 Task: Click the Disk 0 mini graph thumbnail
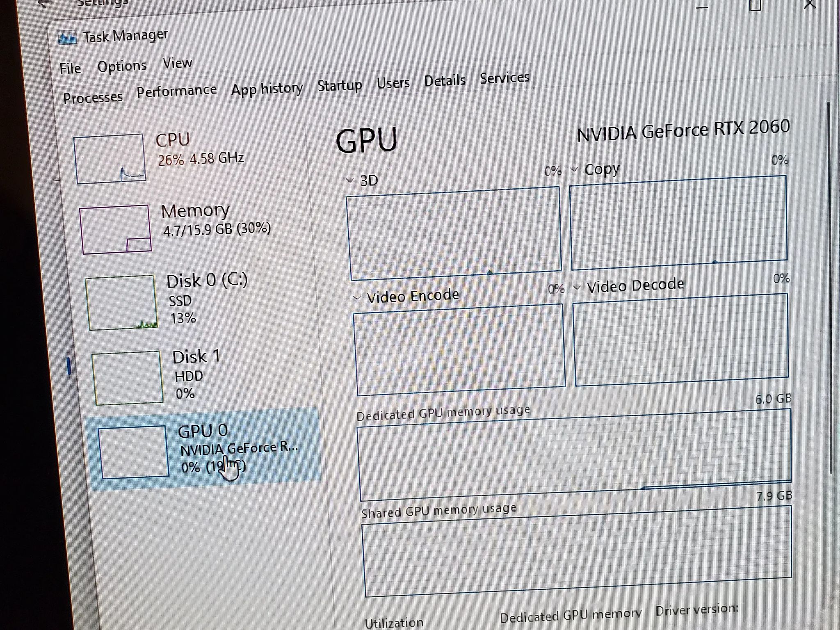[121, 303]
